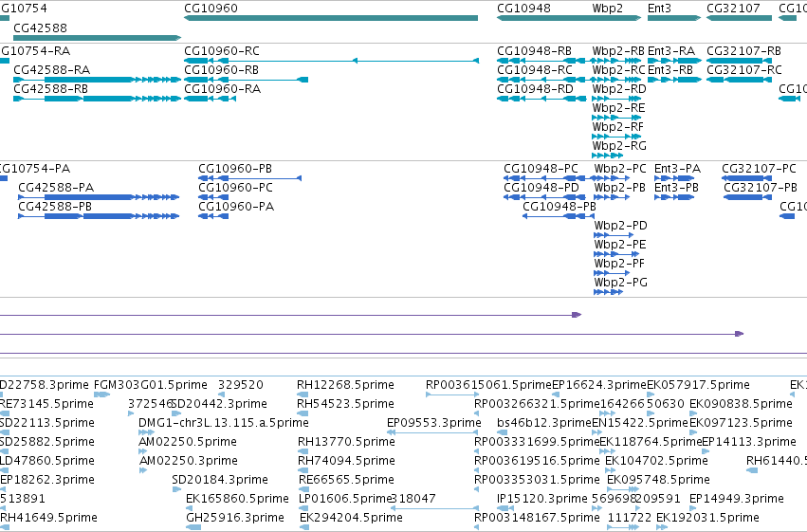Screen dimensions: 807x532
Task: Click EST RH61440.5prime label
Action: pos(777,461)
